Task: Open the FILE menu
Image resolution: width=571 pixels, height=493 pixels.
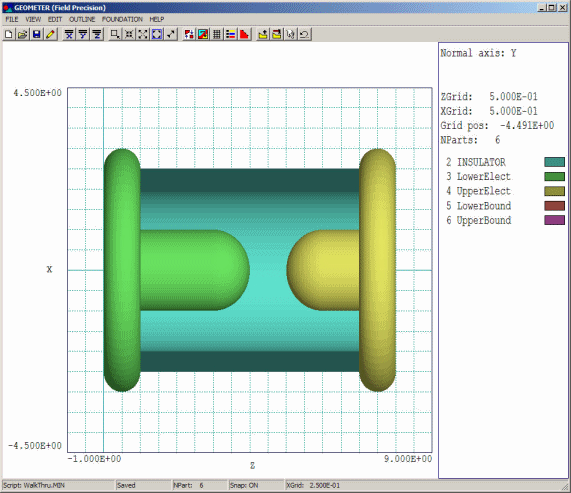Action: [x=12, y=19]
